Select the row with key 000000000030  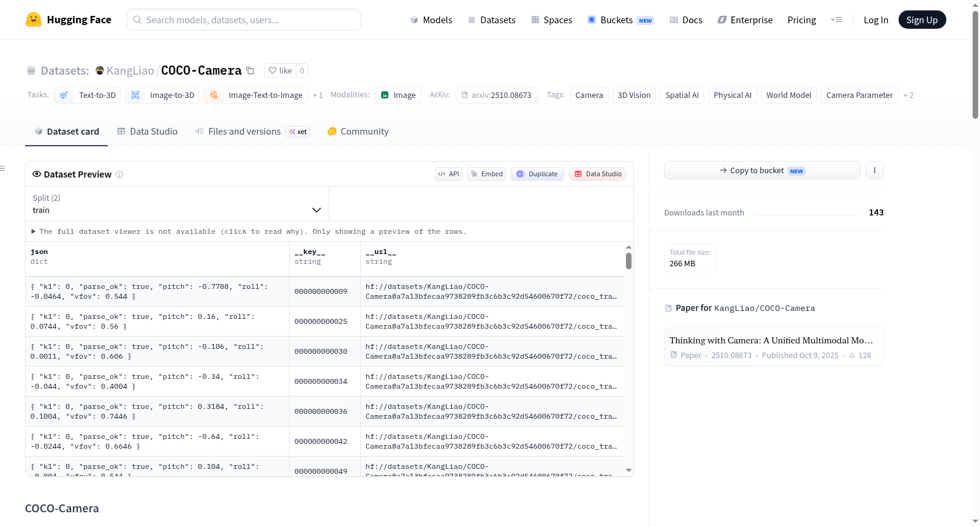click(325, 351)
